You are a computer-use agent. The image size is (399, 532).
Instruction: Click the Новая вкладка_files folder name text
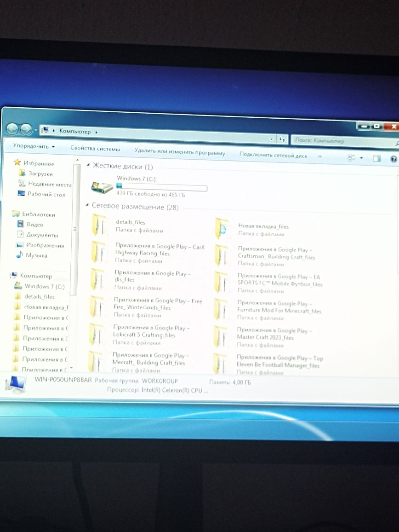[263, 226]
